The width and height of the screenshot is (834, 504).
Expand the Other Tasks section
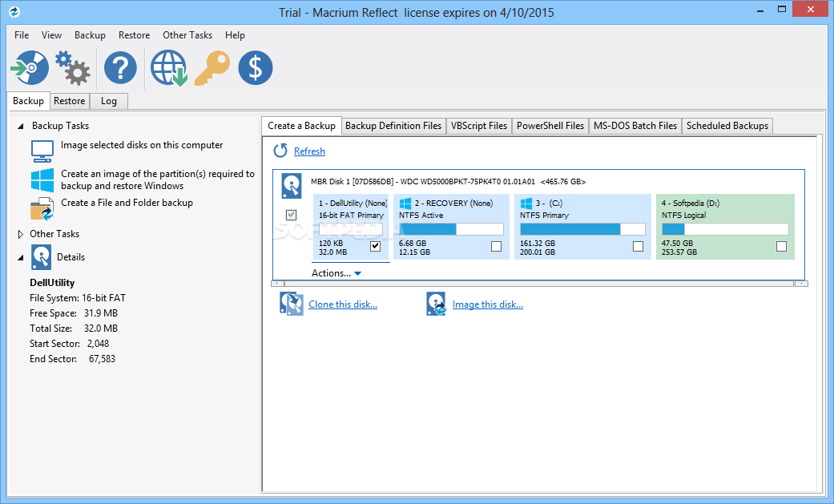click(x=21, y=234)
